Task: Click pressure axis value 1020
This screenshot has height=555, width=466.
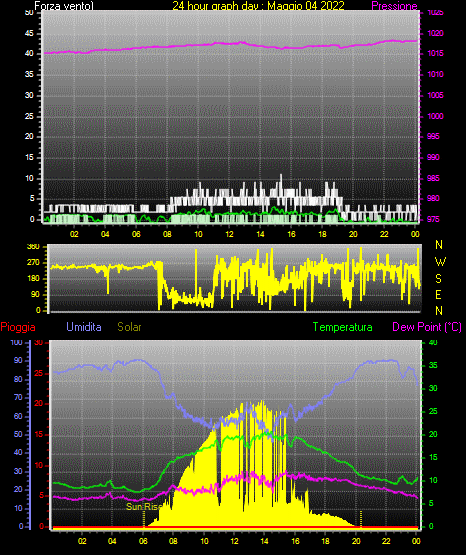Action: pos(435,33)
